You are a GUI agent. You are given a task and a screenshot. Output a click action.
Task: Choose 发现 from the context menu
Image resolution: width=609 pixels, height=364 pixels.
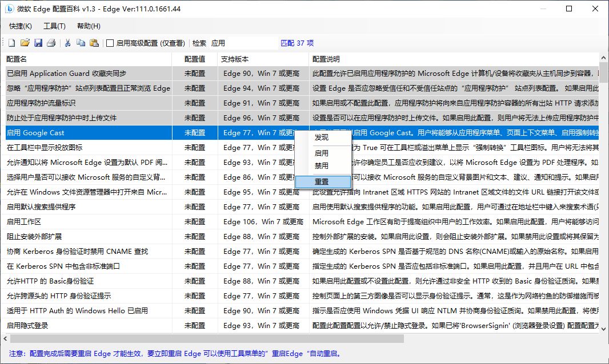click(321, 138)
